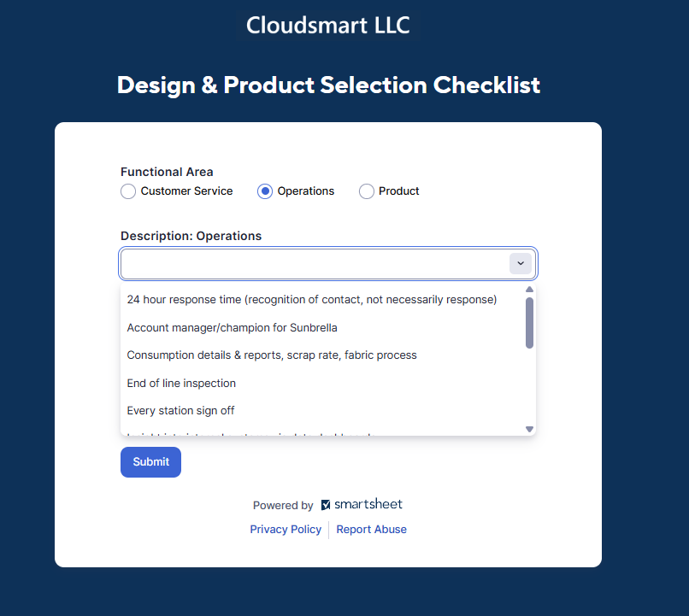Image resolution: width=689 pixels, height=616 pixels.
Task: Select the Customer Service radio button
Action: point(128,191)
